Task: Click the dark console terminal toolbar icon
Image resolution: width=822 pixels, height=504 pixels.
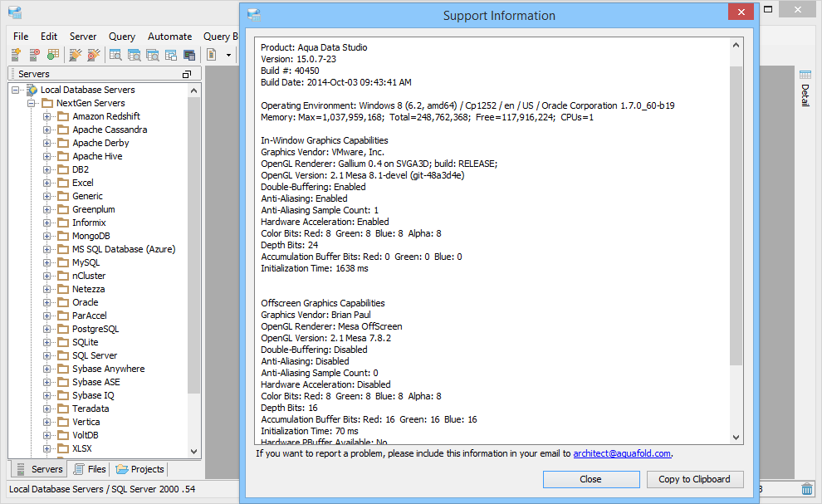Action: pos(189,55)
